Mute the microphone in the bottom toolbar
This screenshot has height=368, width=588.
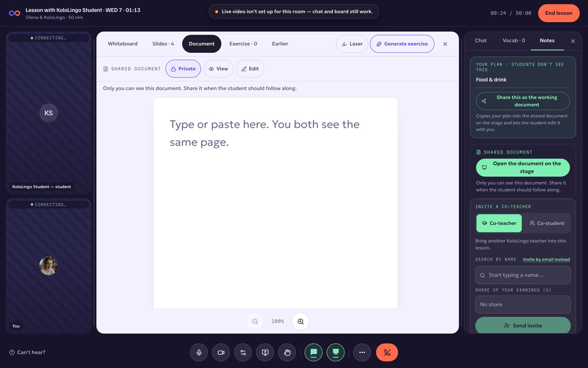tap(199, 352)
